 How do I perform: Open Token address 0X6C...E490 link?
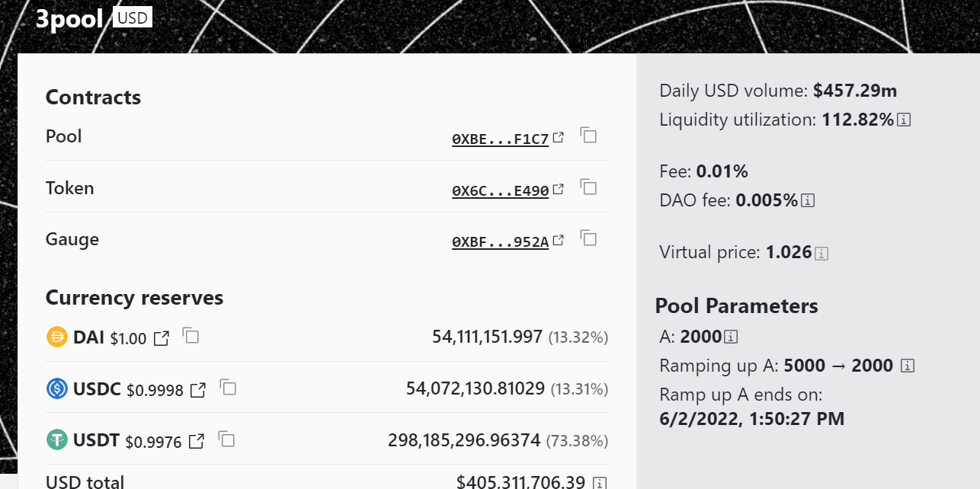(501, 190)
